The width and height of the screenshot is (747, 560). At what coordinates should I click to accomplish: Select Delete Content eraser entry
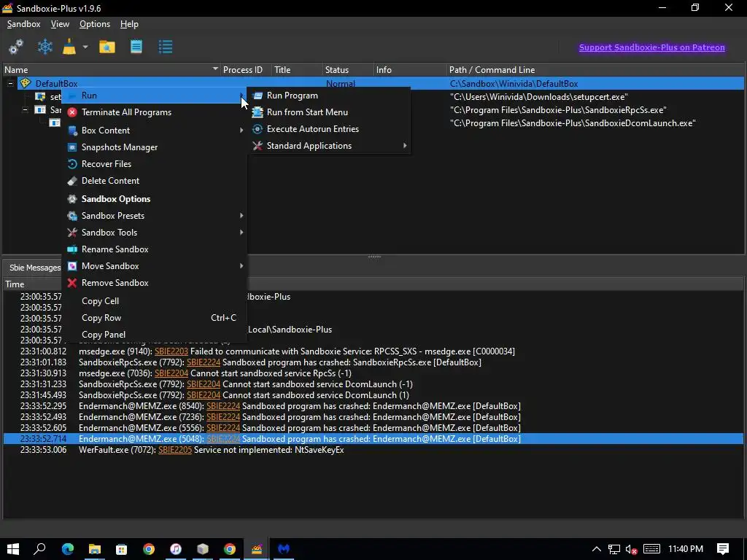point(155,181)
